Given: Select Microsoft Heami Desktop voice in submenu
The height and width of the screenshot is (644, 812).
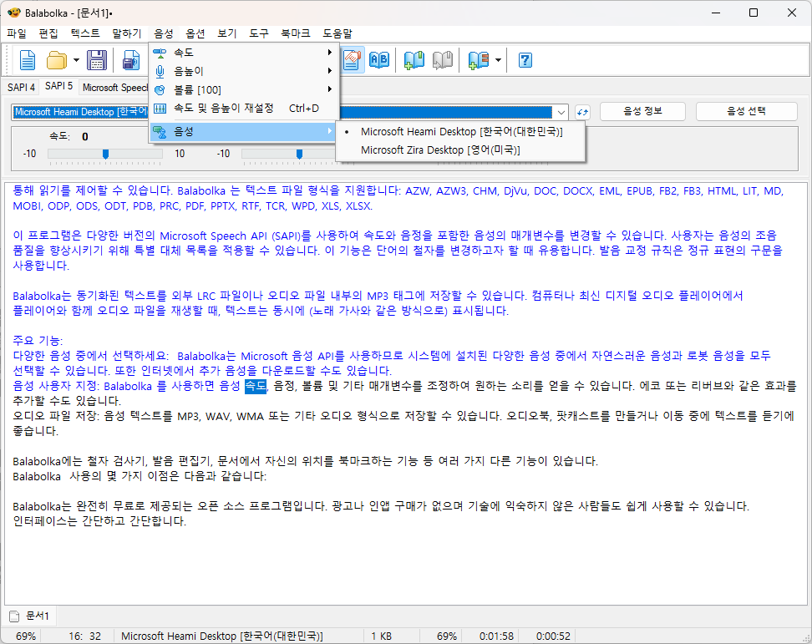Looking at the screenshot, I should click(460, 132).
